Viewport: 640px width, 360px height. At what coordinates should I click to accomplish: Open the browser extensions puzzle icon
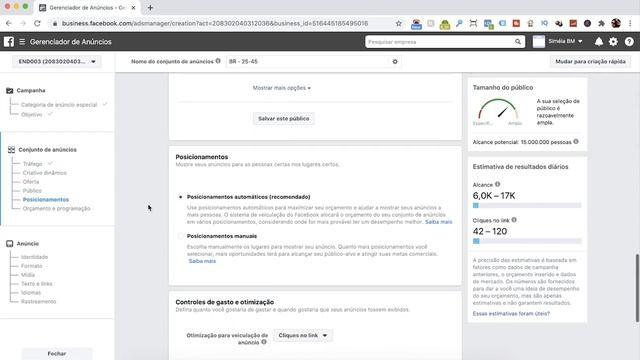pos(601,24)
